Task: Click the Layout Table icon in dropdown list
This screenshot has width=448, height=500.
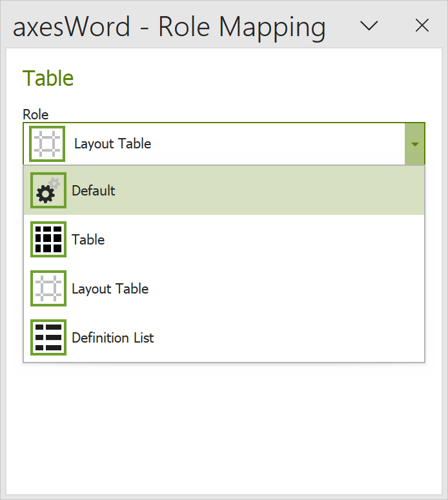Action: point(48,288)
